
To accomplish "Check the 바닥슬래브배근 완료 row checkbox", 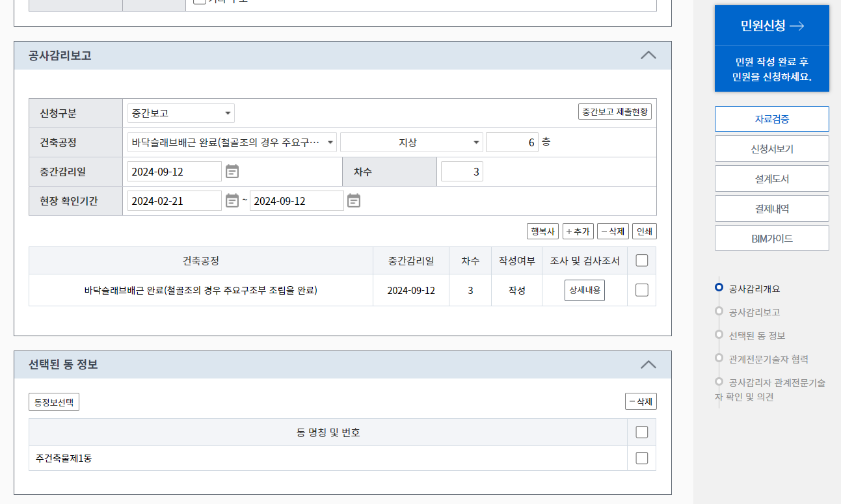I will tap(641, 290).
